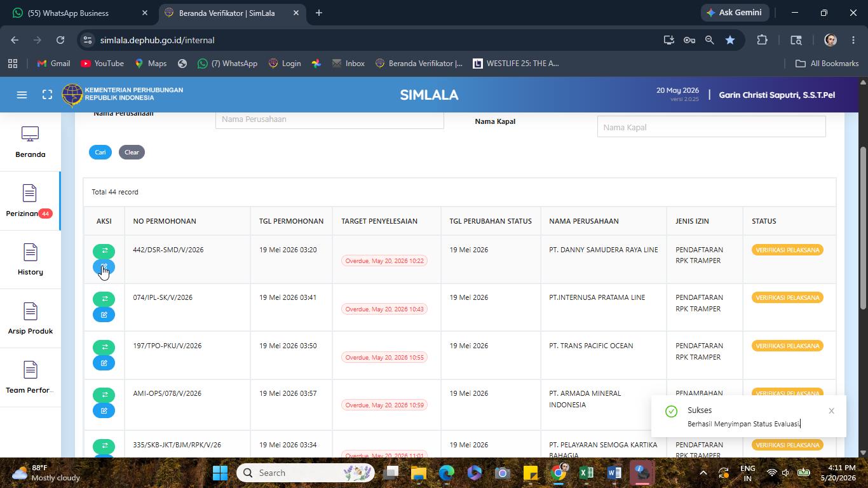Open the hamburger sidebar menu icon

(22, 95)
